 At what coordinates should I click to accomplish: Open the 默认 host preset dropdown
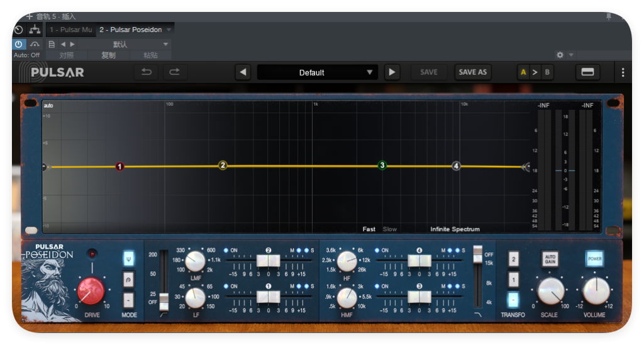tap(124, 44)
